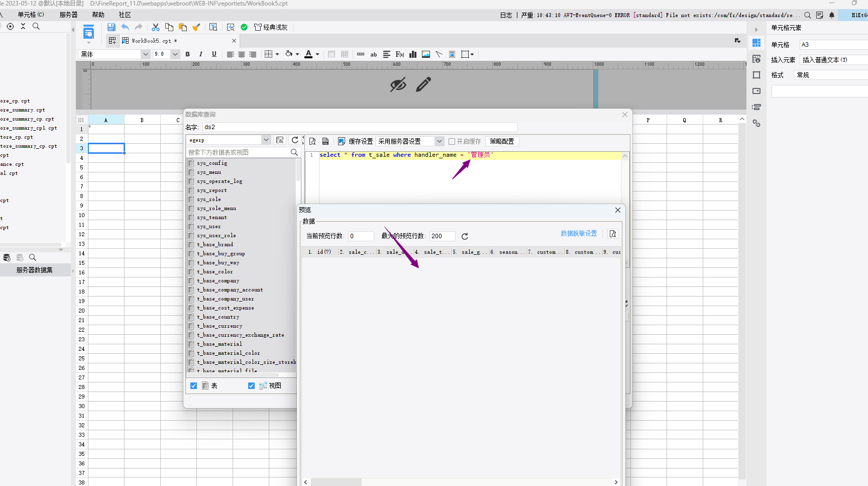Image resolution: width=868 pixels, height=486 pixels.
Task: Uncheck the 视图 (views) checkbox
Action: [x=252, y=386]
